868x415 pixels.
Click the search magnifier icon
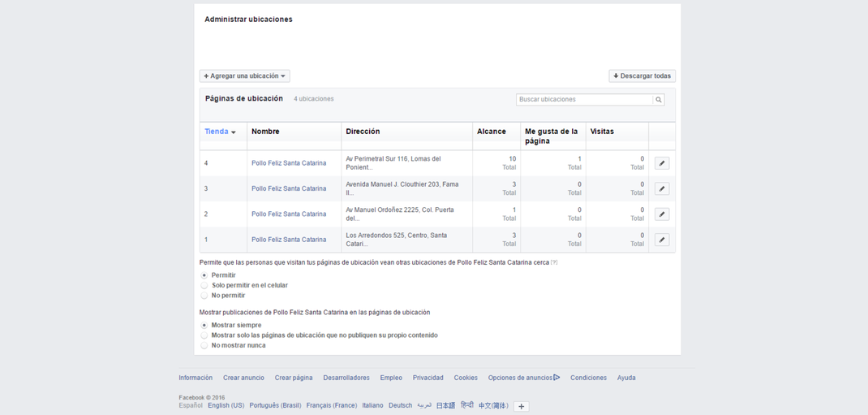tap(658, 100)
